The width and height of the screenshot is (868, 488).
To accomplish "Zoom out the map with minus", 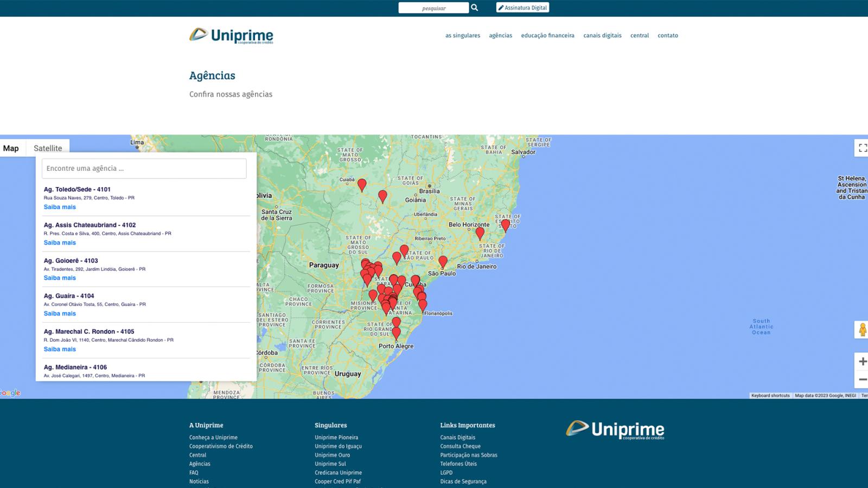I will [x=863, y=380].
